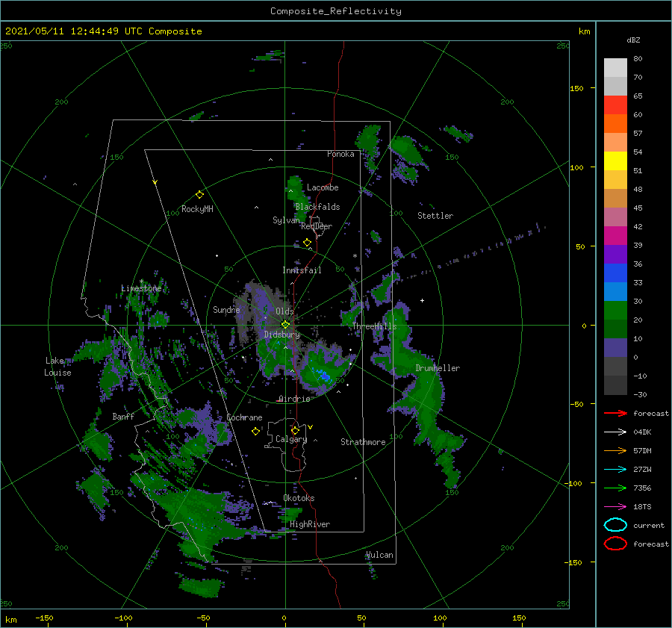Click the blue swatch below 36 dBZ

pos(615,273)
